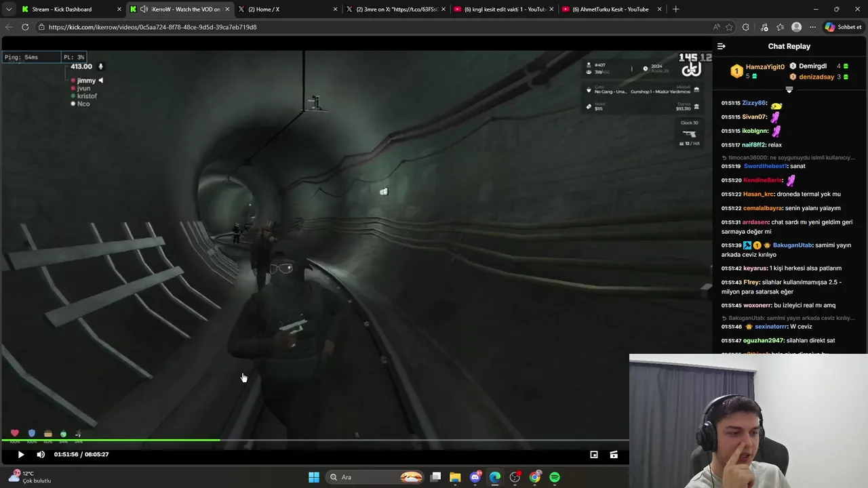Open HamzaYigit0 leaderboard profile
This screenshot has width=868, height=488.
pos(765,67)
